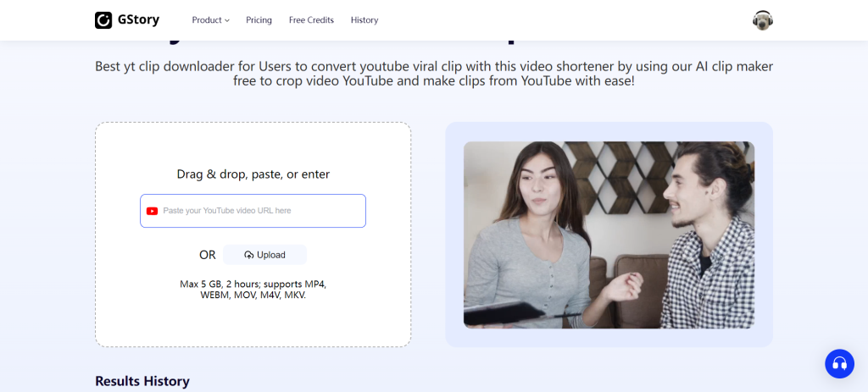Click the Upload button
868x392 pixels.
(264, 255)
